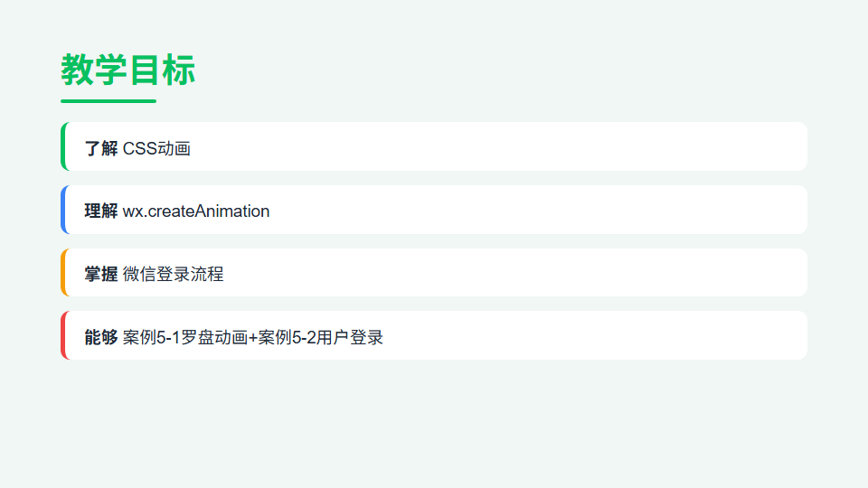
Task: Click the text CSS动画
Action: point(156,148)
